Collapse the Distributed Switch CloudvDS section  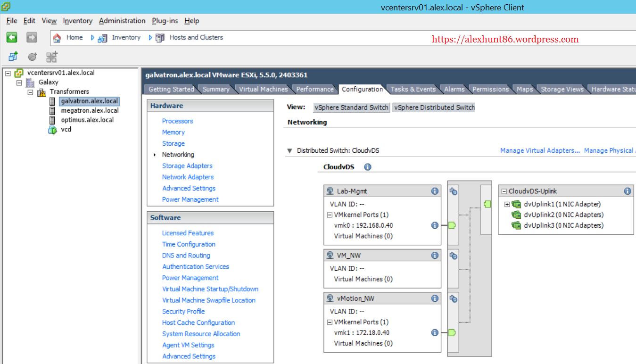[x=289, y=151]
